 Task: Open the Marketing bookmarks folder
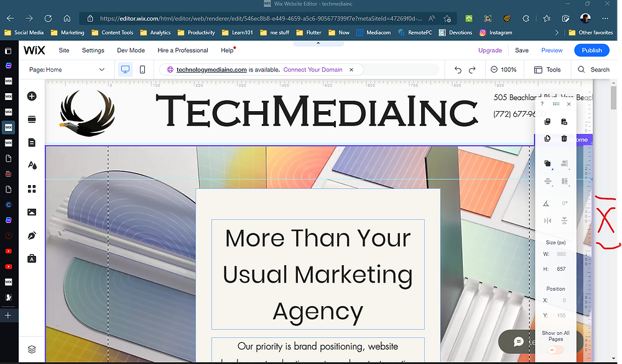pyautogui.click(x=68, y=33)
